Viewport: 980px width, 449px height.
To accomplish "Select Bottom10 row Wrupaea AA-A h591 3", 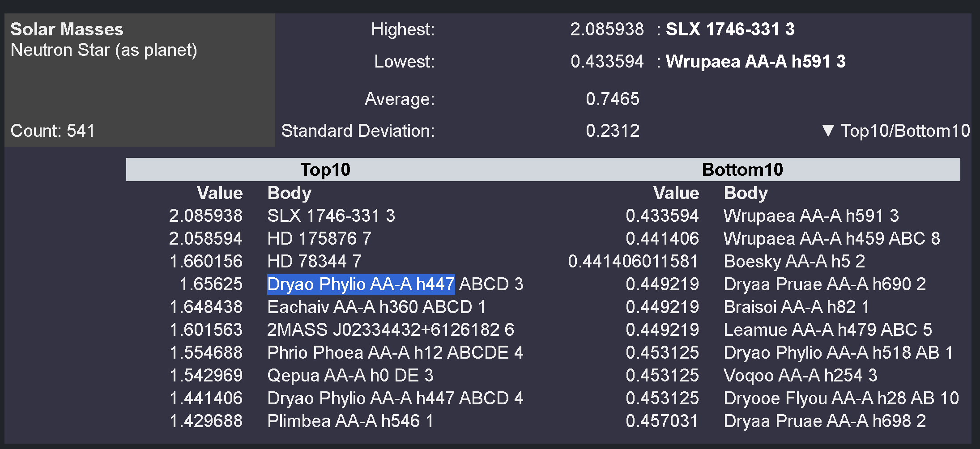I will tap(811, 216).
